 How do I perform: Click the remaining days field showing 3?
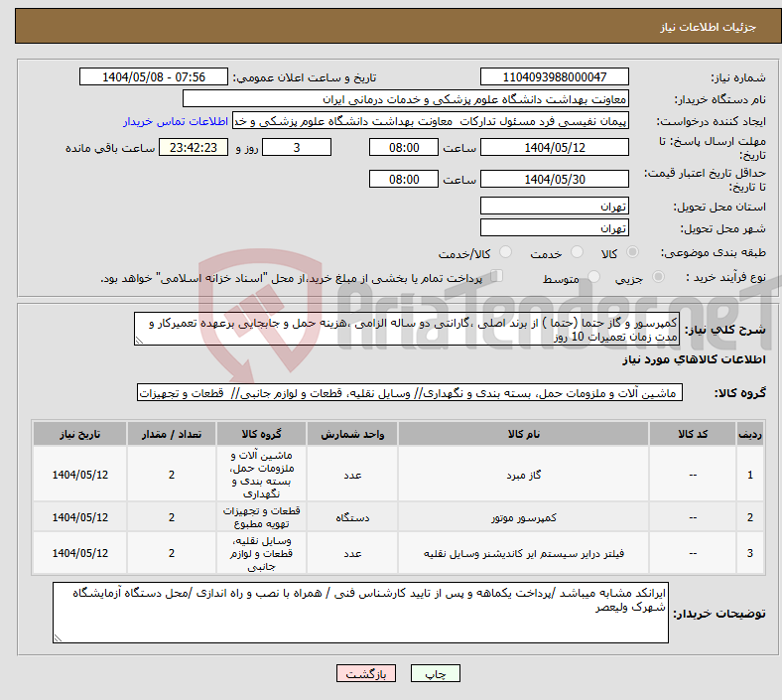pos(297,147)
